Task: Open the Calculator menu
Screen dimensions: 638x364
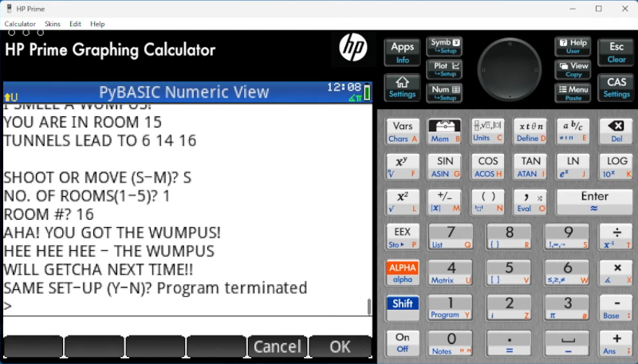Action: click(x=20, y=24)
